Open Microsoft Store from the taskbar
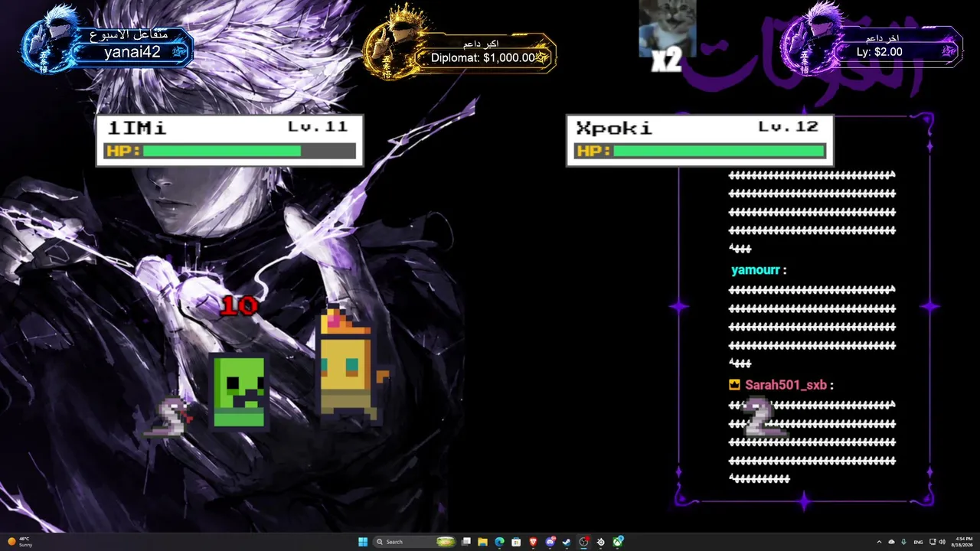 click(x=517, y=542)
